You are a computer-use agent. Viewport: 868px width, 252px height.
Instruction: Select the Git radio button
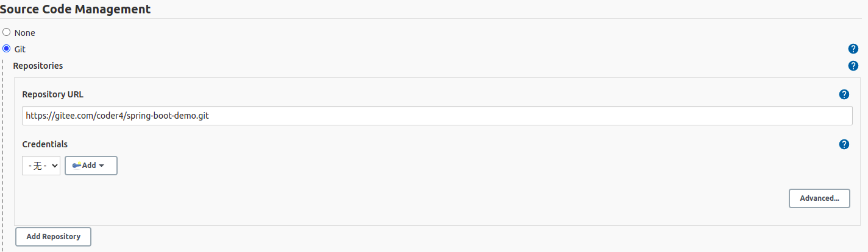7,49
